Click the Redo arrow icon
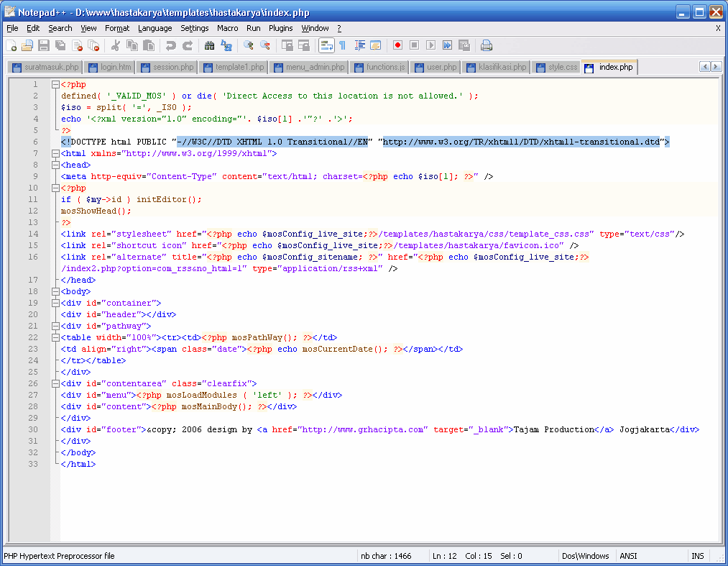The width and height of the screenshot is (728, 566). pos(187,45)
